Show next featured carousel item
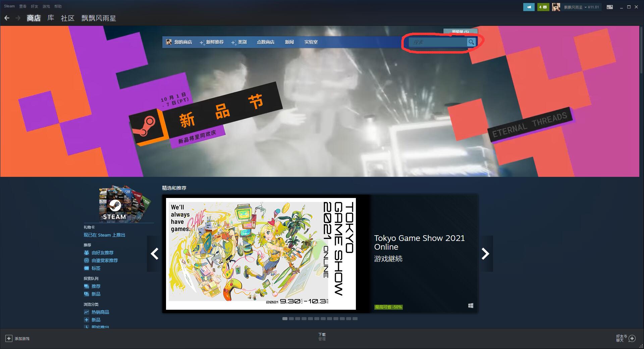 (485, 254)
